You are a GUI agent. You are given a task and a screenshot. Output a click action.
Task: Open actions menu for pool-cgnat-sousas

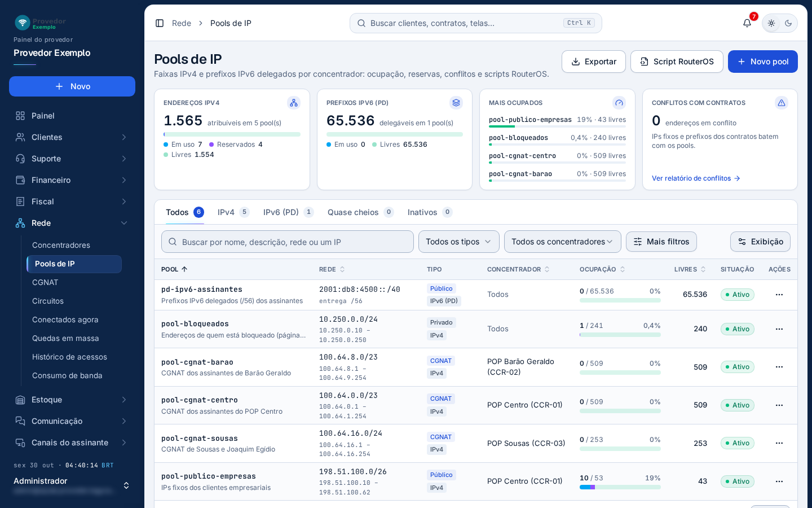[779, 443]
